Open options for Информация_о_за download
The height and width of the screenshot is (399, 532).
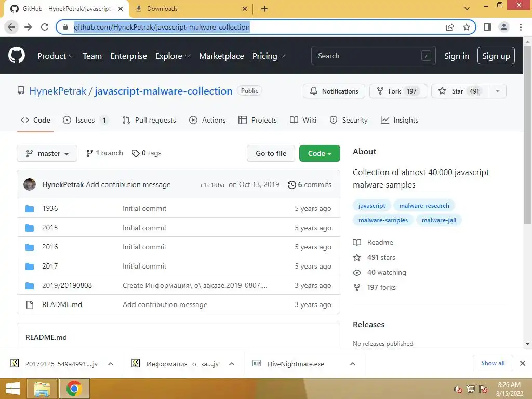pyautogui.click(x=232, y=364)
